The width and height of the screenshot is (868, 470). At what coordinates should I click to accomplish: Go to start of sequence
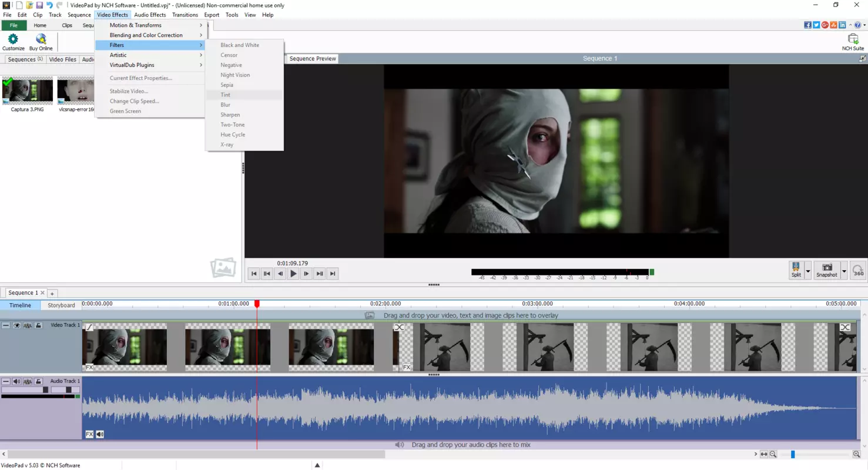pos(254,273)
